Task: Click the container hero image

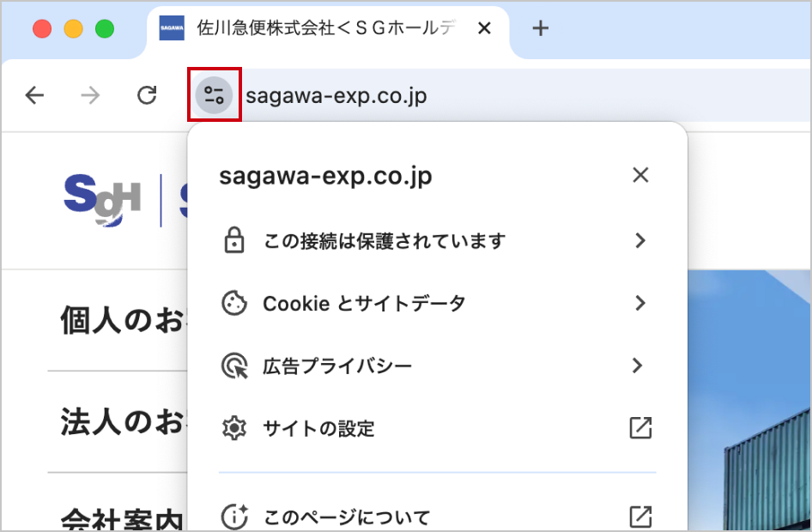Action: (x=748, y=400)
